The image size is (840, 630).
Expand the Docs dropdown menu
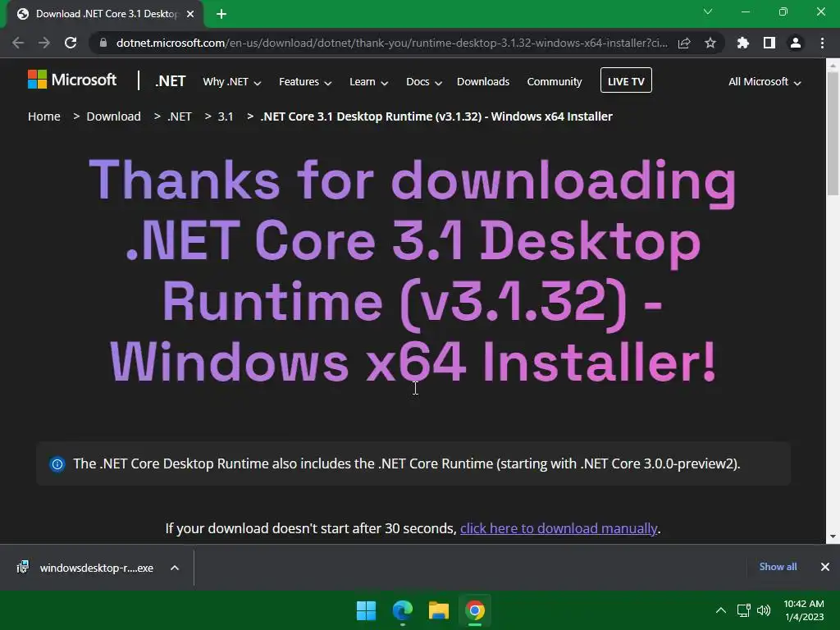click(424, 82)
